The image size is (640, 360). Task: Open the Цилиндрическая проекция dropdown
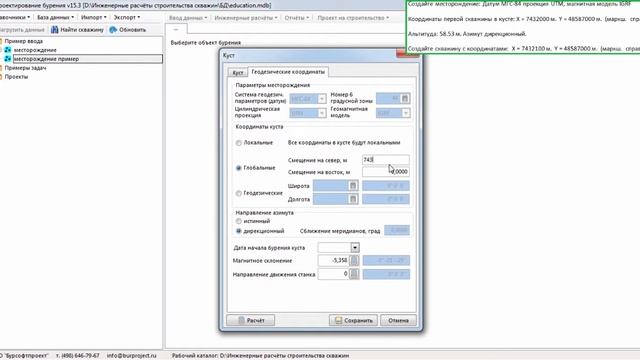tap(322, 113)
